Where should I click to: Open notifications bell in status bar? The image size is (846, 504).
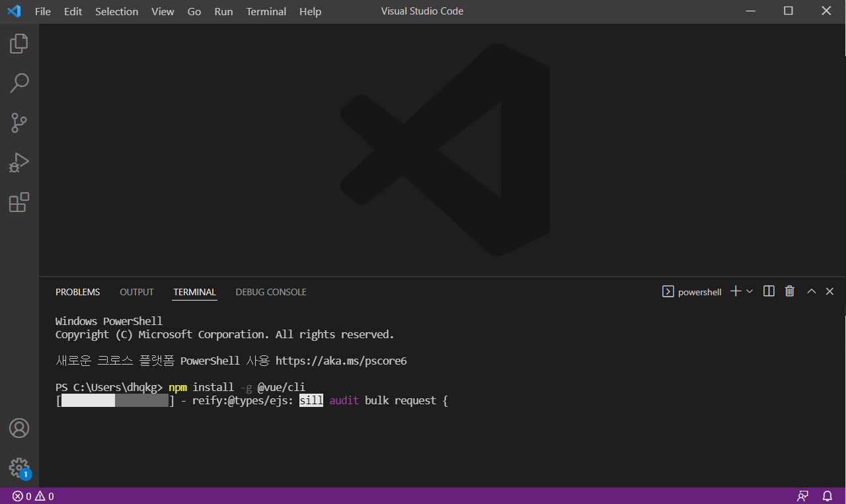tap(827, 496)
